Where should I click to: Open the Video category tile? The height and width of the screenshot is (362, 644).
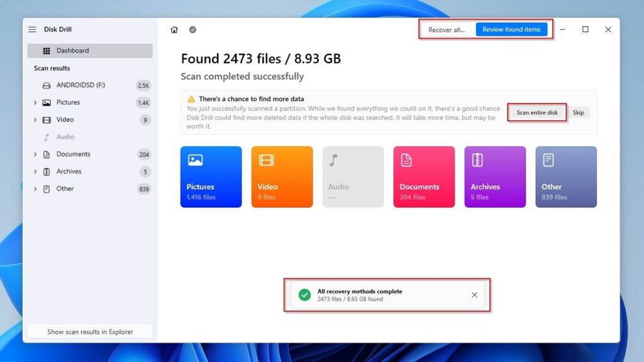click(282, 177)
